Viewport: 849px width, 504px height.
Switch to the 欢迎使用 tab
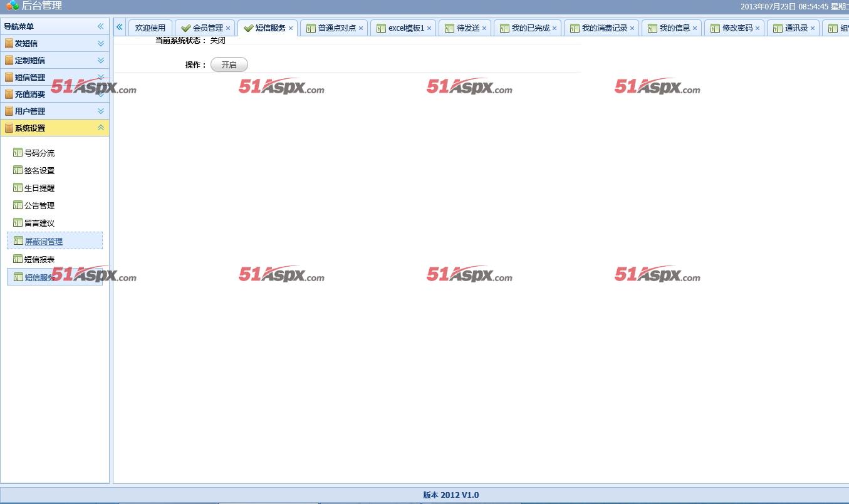point(150,28)
